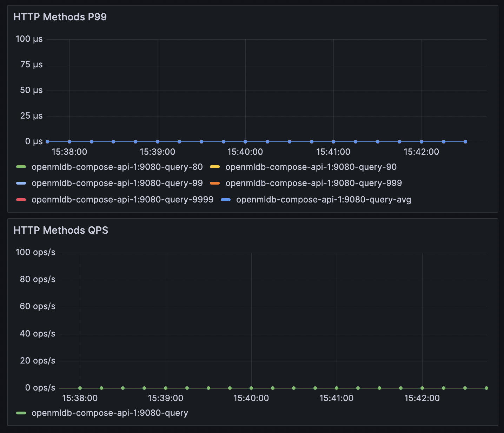Click orange color swatch for query-999
Viewport: 504px width, 433px height.
[215, 183]
